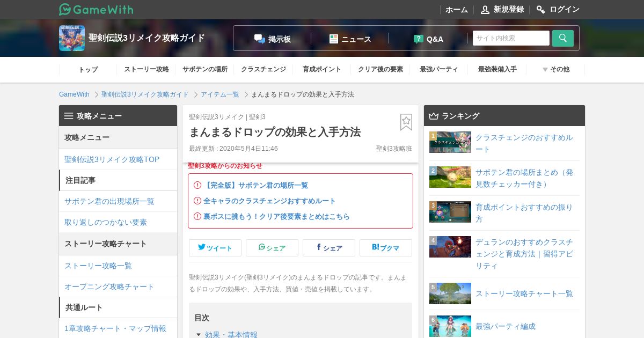The image size is (644, 338).
Task: Open the 育成ポイント navigation tab
Action: click(322, 69)
